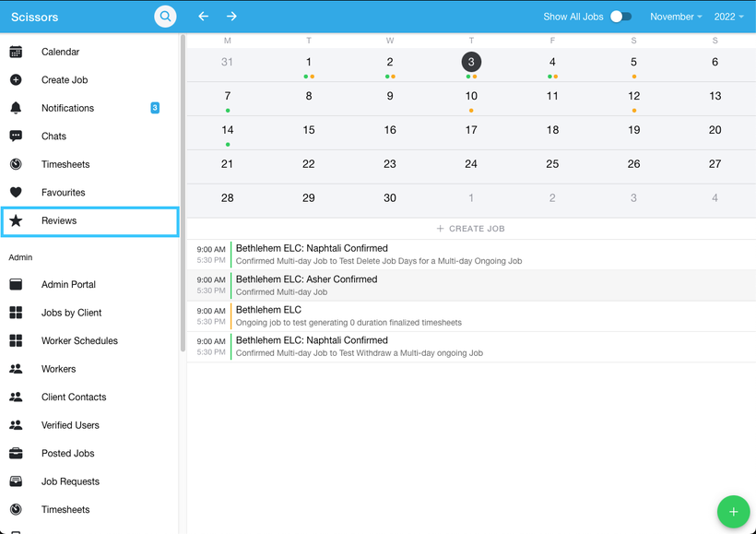Open Calendar from the sidebar menu
The height and width of the screenshot is (534, 756).
[60, 52]
